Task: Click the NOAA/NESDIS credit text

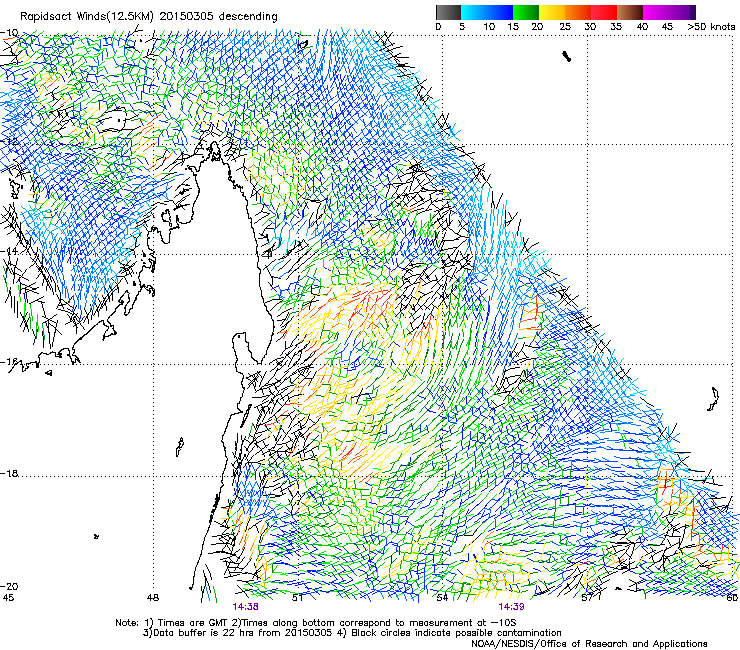Action: pyautogui.click(x=589, y=644)
